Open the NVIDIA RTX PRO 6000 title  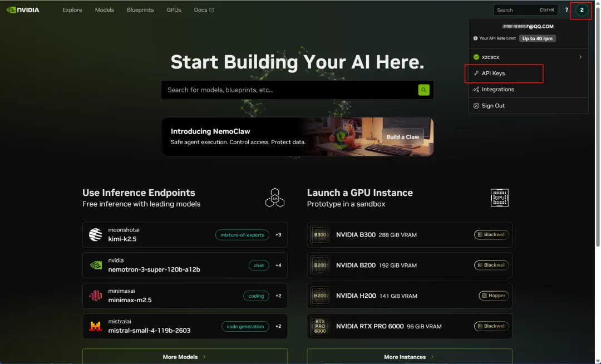370,326
